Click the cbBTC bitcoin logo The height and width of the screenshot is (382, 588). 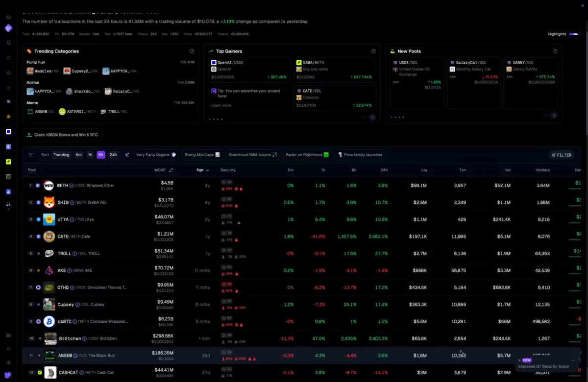49,321
